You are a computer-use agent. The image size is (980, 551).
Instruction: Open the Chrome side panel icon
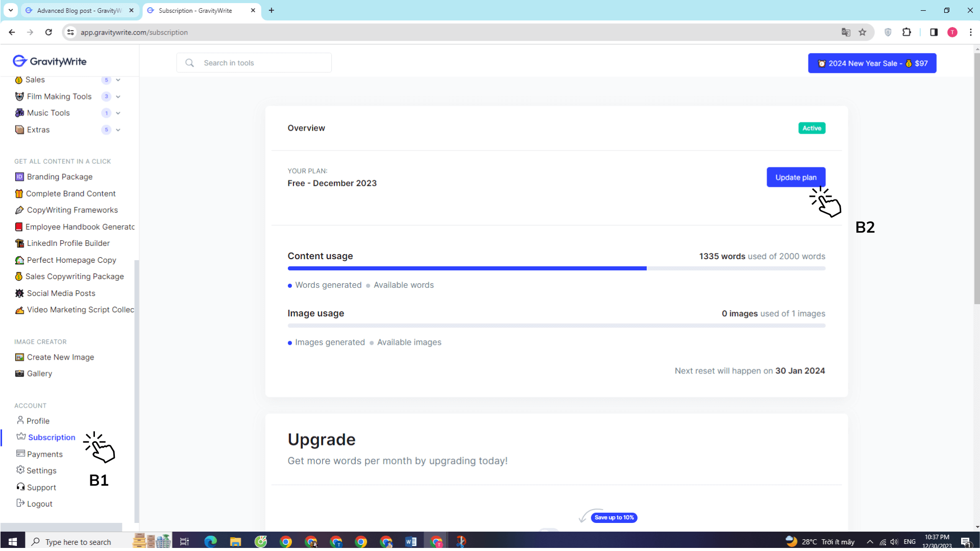click(x=934, y=32)
